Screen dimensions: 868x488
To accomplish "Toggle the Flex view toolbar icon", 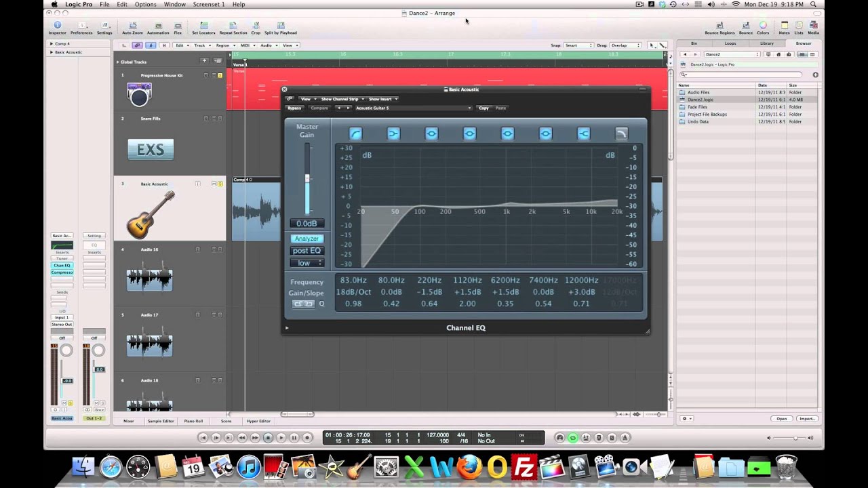I will [x=178, y=27].
